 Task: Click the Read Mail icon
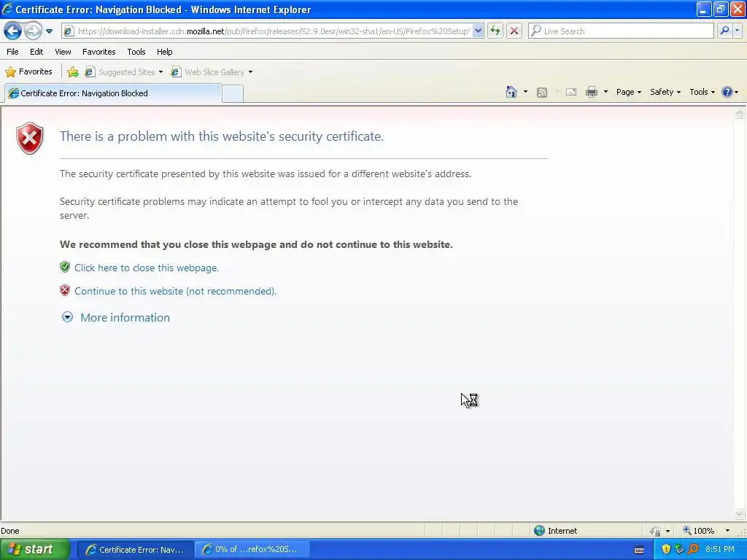571,92
